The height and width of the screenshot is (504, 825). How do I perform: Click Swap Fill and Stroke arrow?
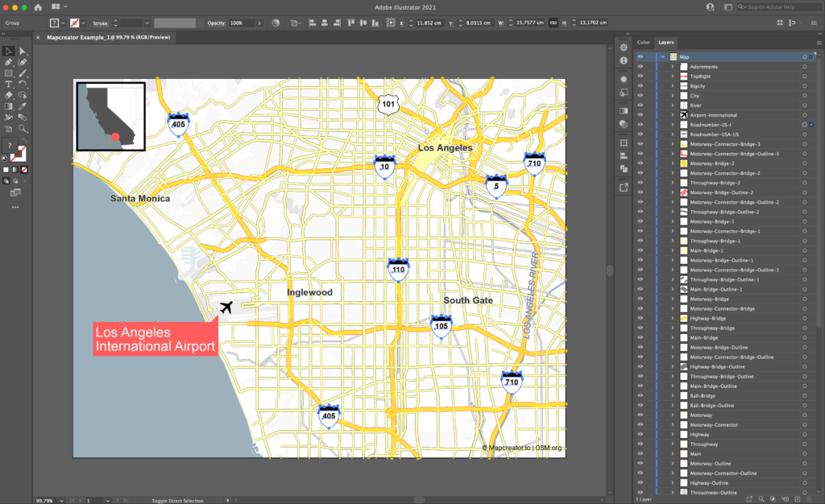pyautogui.click(x=24, y=140)
